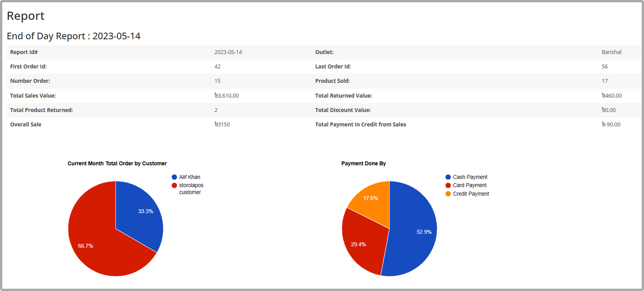Image resolution: width=644 pixels, height=291 pixels.
Task: Click the Credit Payment legend label
Action: (471, 194)
